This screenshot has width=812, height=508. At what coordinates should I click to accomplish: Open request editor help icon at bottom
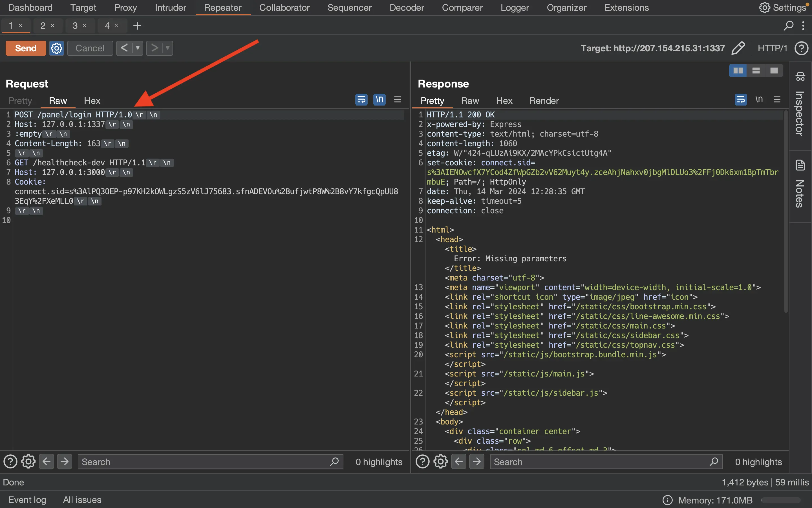click(10, 462)
